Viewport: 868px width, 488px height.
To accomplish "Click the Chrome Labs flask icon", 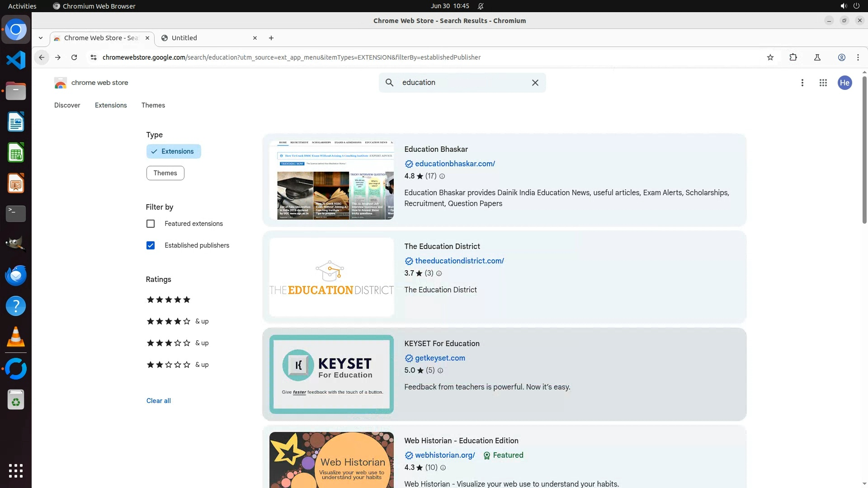I will click(817, 57).
